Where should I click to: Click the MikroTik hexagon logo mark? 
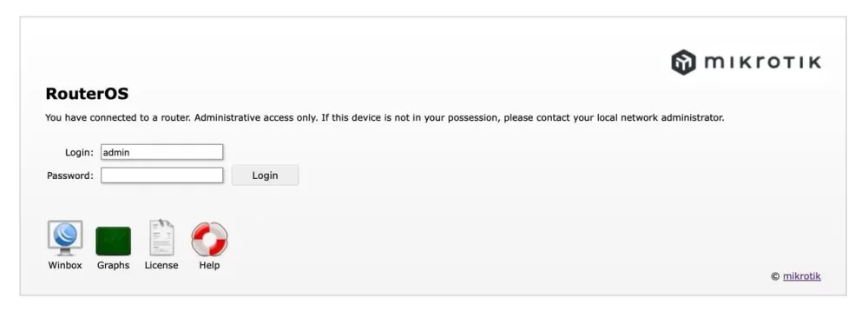click(x=683, y=62)
